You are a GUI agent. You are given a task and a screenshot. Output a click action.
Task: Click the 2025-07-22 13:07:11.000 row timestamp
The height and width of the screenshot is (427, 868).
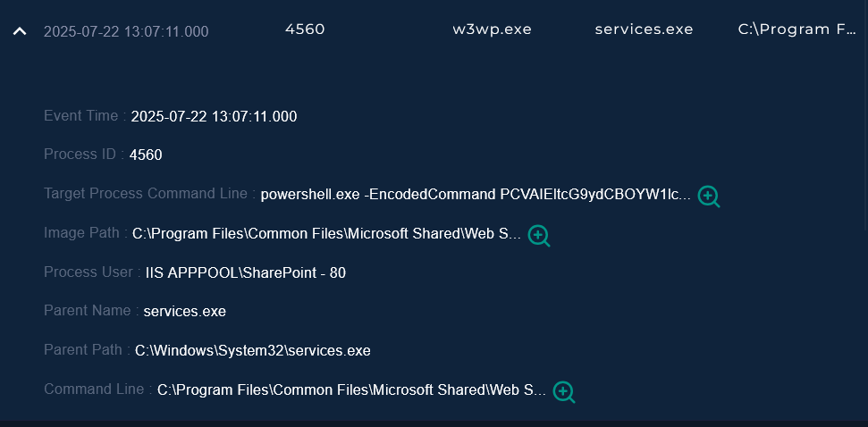coord(126,32)
